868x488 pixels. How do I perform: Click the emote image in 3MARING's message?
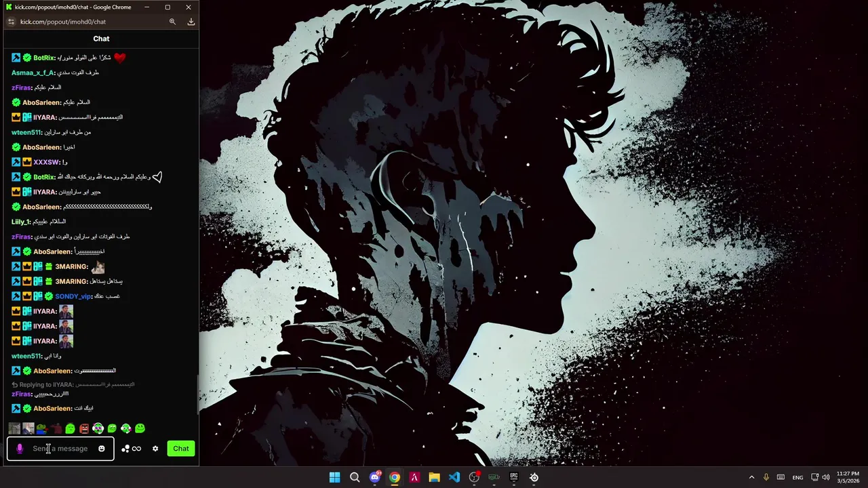[98, 266]
